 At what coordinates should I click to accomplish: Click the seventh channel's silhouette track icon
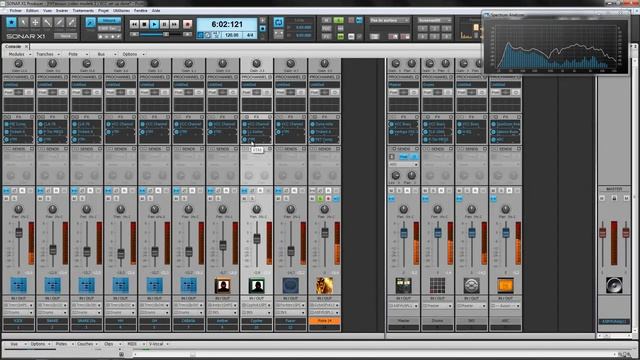click(x=222, y=285)
